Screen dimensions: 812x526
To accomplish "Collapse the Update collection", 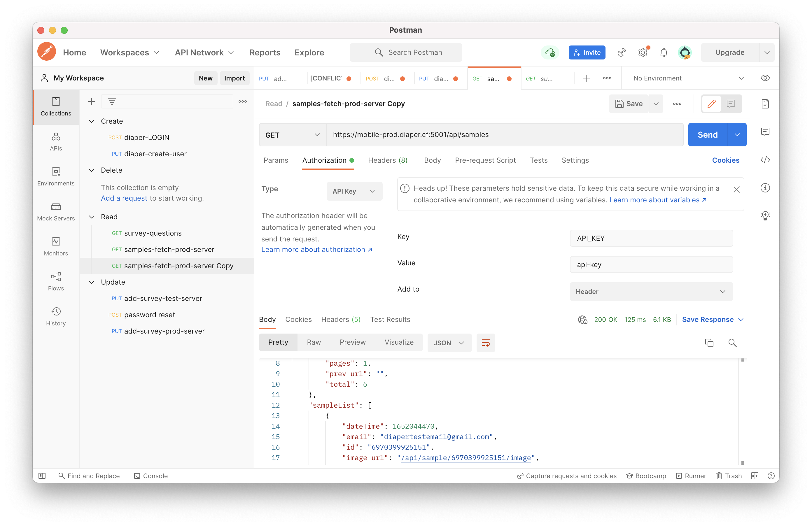I will pyautogui.click(x=91, y=282).
